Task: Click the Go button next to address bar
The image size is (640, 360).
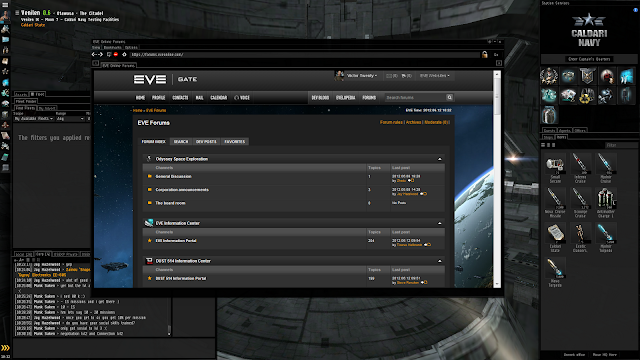Action: (x=496, y=55)
